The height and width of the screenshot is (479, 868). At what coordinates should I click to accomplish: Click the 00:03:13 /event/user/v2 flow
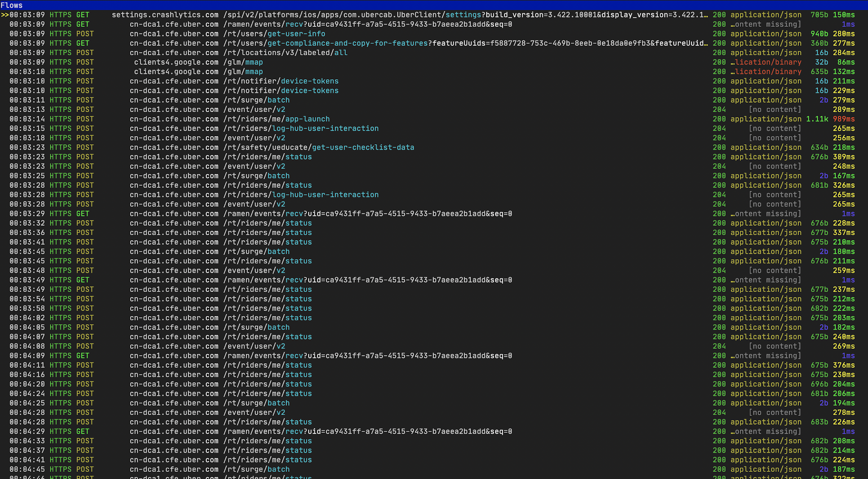pyautogui.click(x=254, y=109)
